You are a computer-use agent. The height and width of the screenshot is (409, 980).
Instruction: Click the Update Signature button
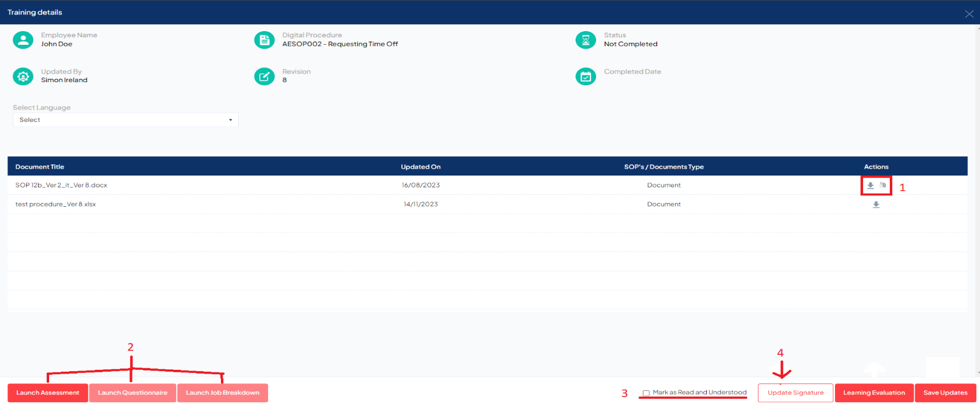pyautogui.click(x=795, y=393)
